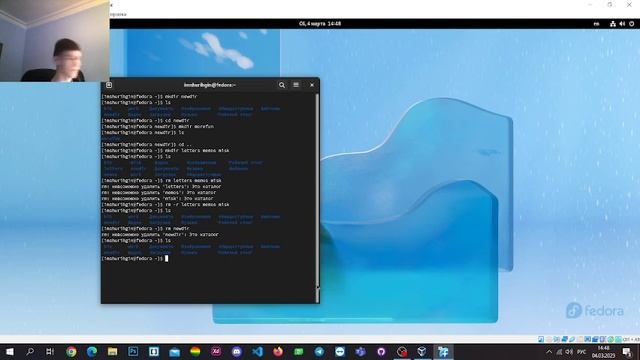Click the Windows tray network icon
The width and height of the screenshot is (640, 360).
[559, 352]
